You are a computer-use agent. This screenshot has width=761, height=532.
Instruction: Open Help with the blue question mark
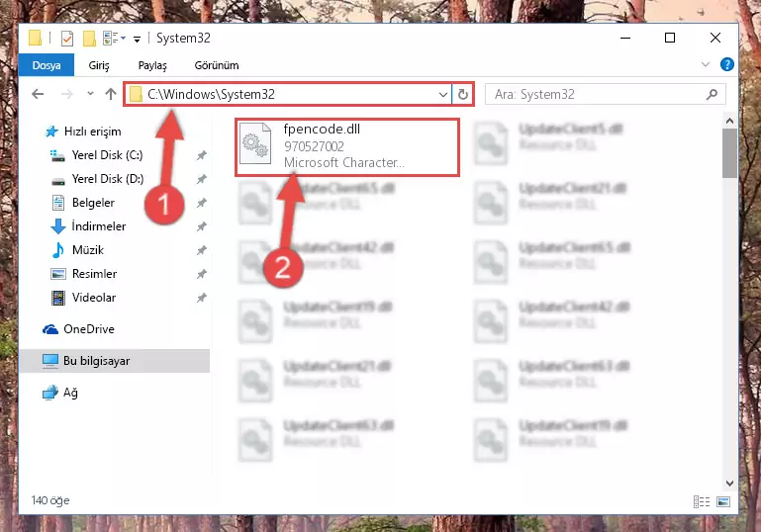727,64
